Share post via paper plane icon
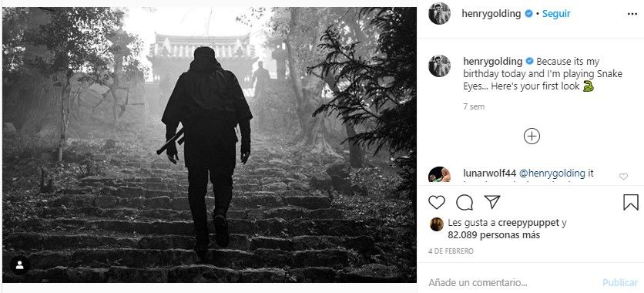 pyautogui.click(x=491, y=202)
